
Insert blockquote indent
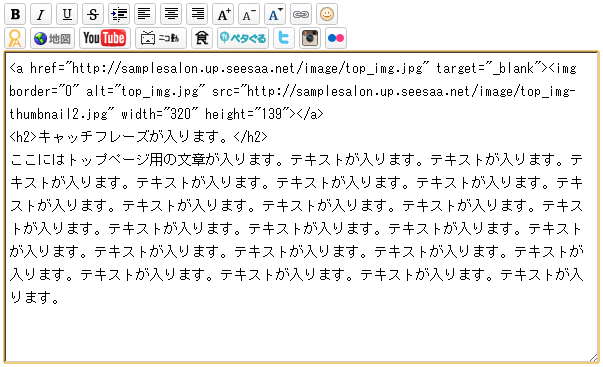(x=119, y=14)
